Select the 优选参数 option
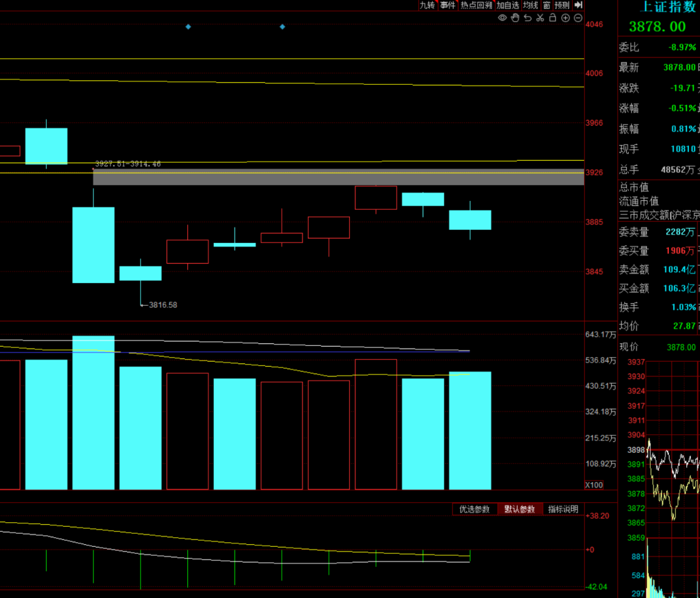This screenshot has height=598, width=700. (474, 509)
